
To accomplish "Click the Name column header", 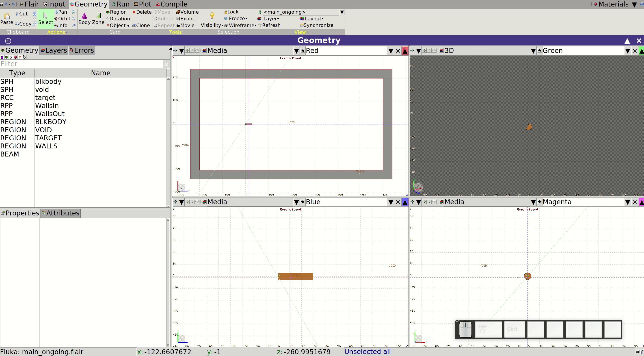I will tap(101, 73).
